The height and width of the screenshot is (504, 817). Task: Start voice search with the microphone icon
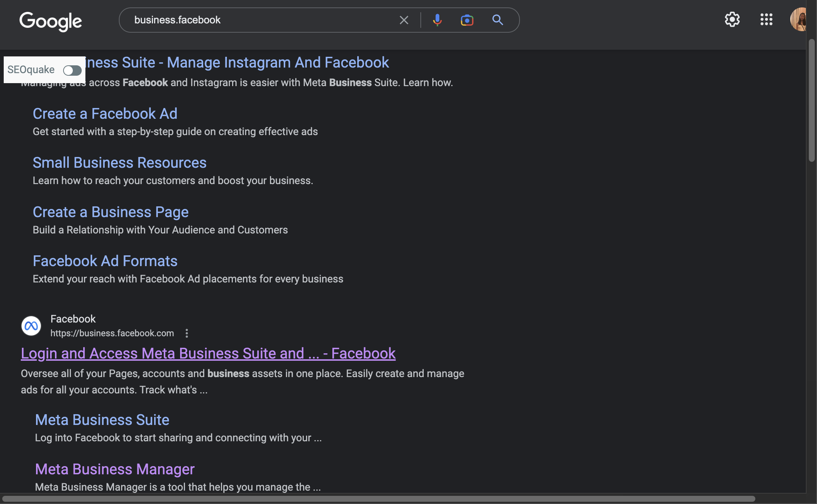[437, 20]
